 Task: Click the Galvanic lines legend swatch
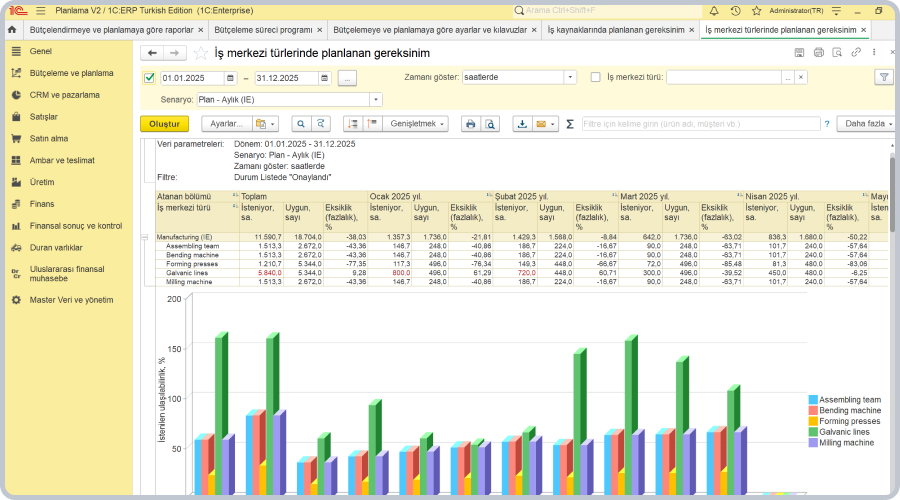click(813, 432)
